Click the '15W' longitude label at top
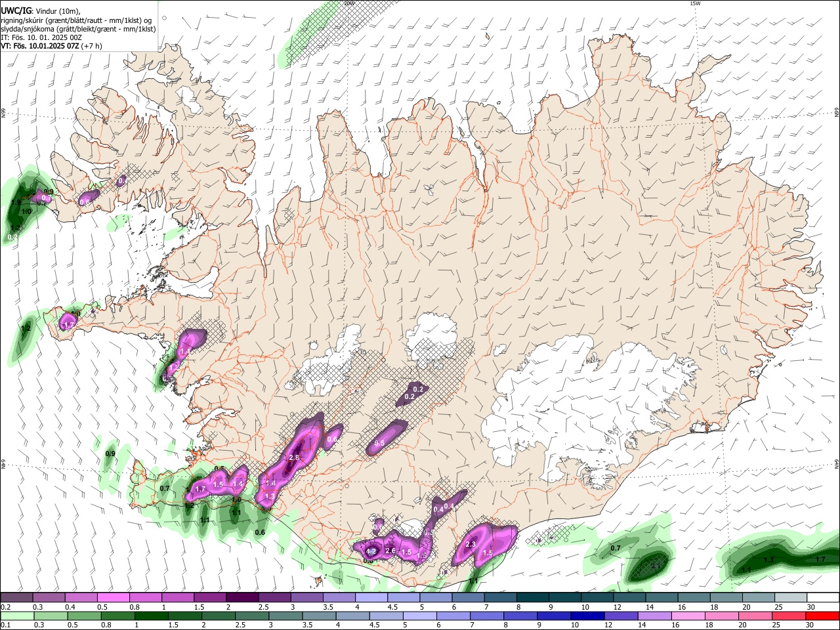The height and width of the screenshot is (630, 840). [696, 3]
